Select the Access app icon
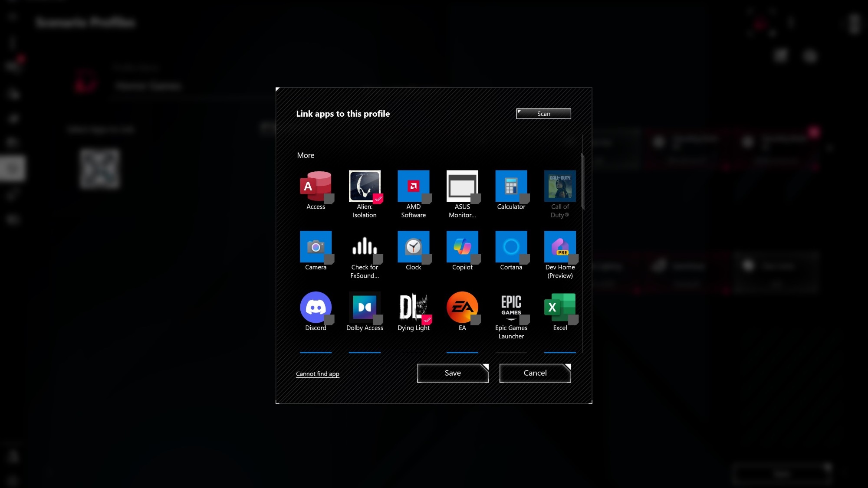This screenshot has height=488, width=868. [x=316, y=186]
